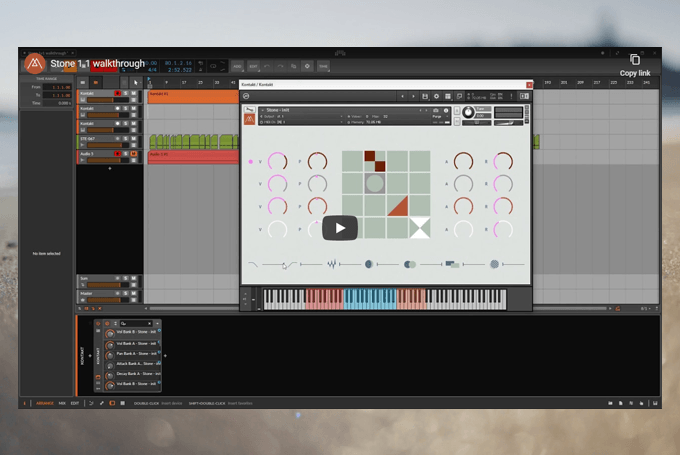Mute the STE-047 track
Image resolution: width=680 pixels, height=455 pixels.
click(134, 139)
